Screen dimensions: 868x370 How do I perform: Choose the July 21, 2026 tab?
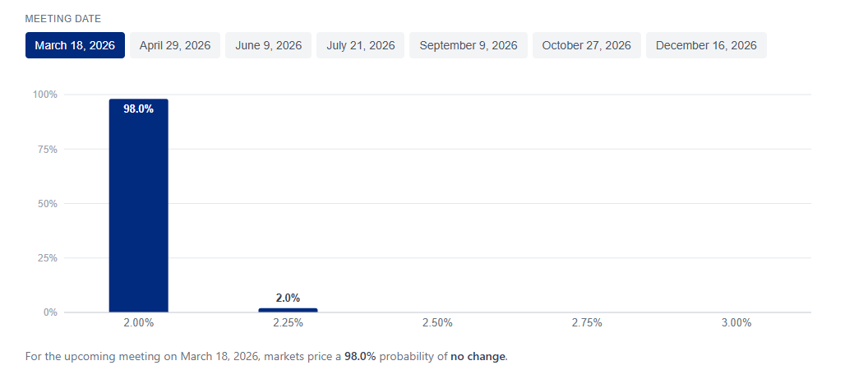(x=360, y=45)
